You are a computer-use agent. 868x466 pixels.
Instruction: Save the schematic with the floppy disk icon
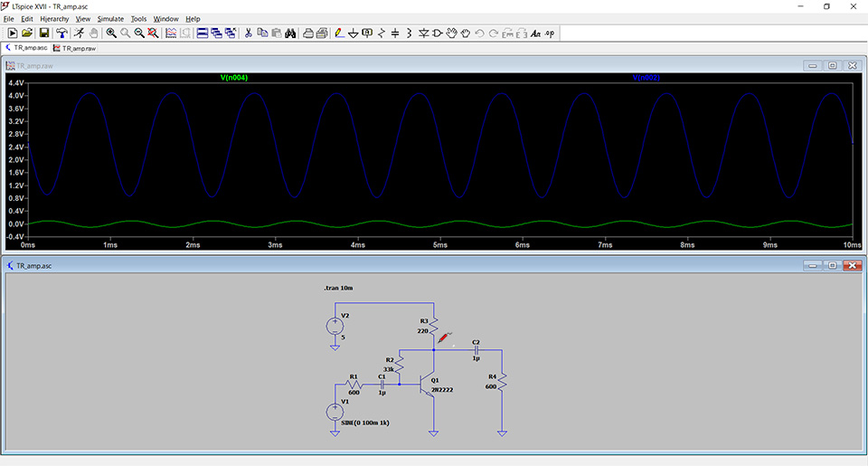[x=44, y=33]
